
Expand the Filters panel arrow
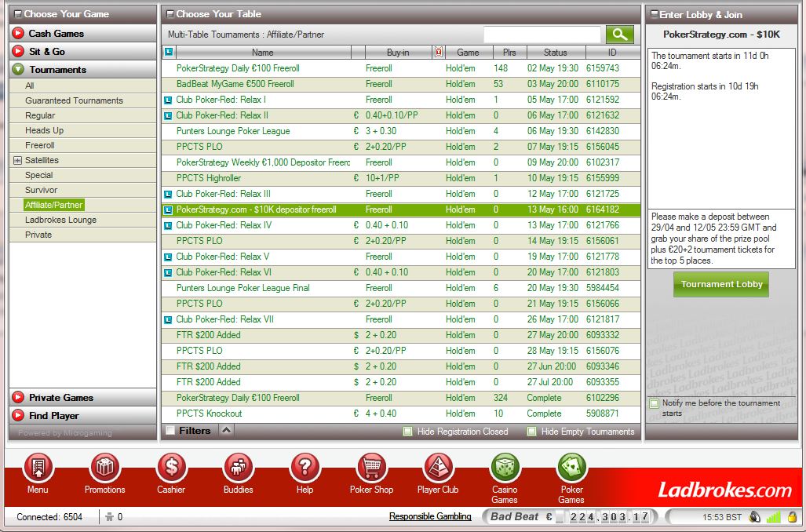226,430
